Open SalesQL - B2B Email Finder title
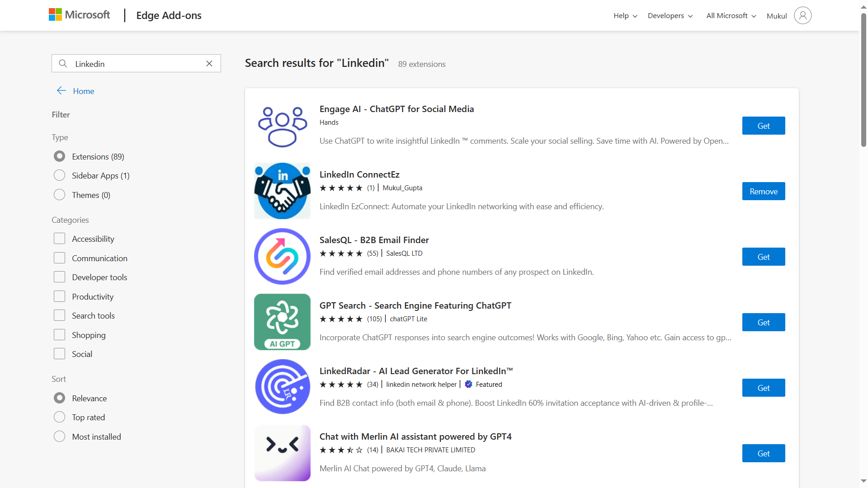 click(374, 240)
